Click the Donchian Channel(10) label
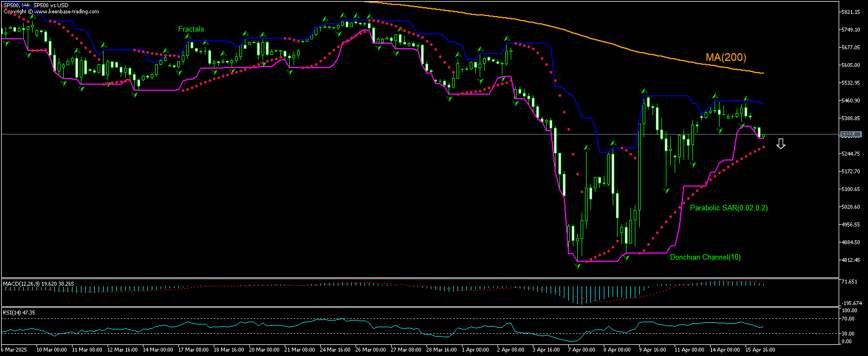The image size is (868, 356). tap(705, 257)
